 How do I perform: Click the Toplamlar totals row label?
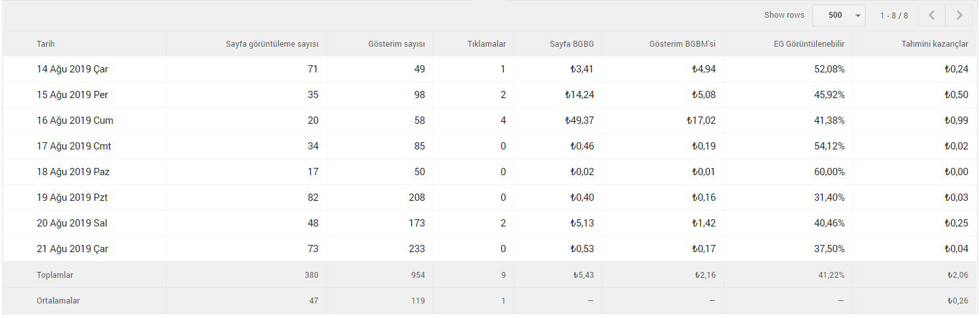[55, 275]
